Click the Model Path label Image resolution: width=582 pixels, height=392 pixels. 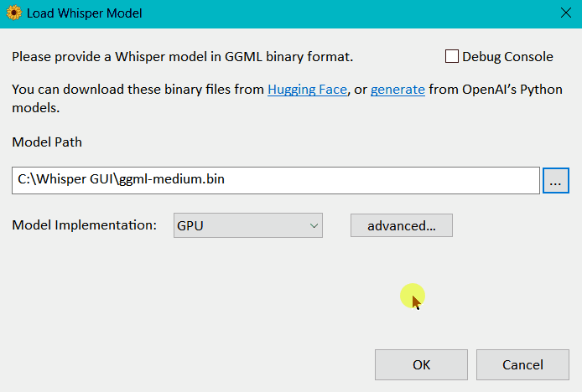click(x=47, y=142)
